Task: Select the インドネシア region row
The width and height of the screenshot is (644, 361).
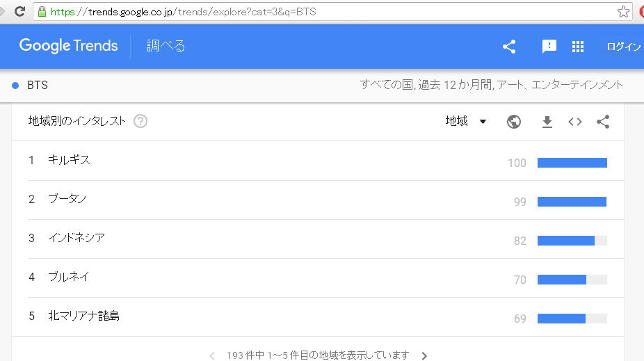Action: [77, 239]
